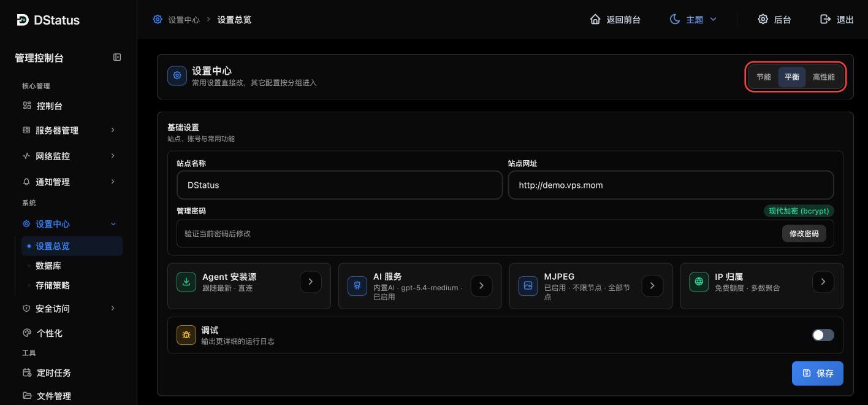Click the breadcrumb gear icon
868x405 pixels.
[158, 19]
